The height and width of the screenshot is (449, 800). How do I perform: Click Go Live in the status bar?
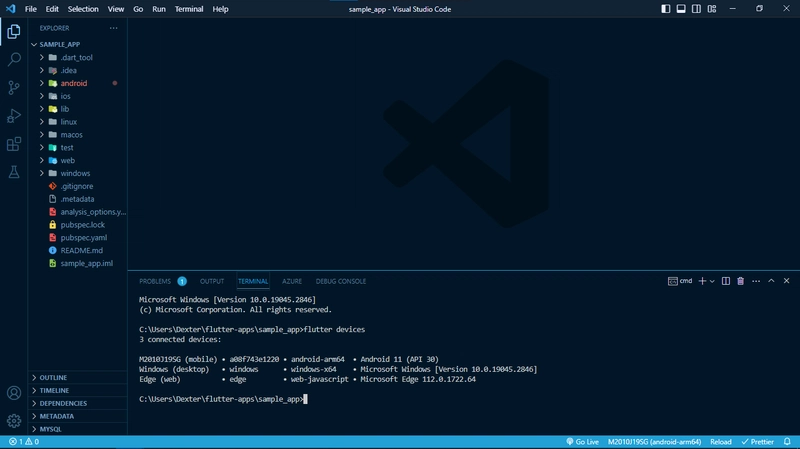[x=581, y=441]
